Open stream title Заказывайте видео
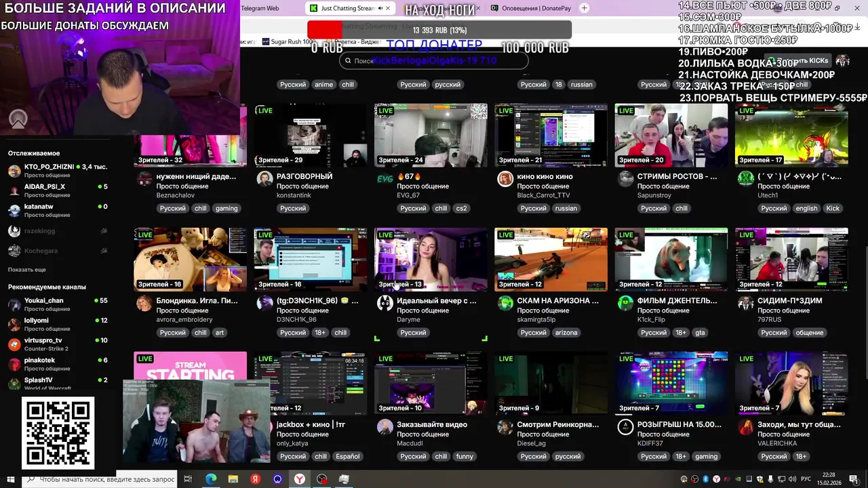 point(432,424)
